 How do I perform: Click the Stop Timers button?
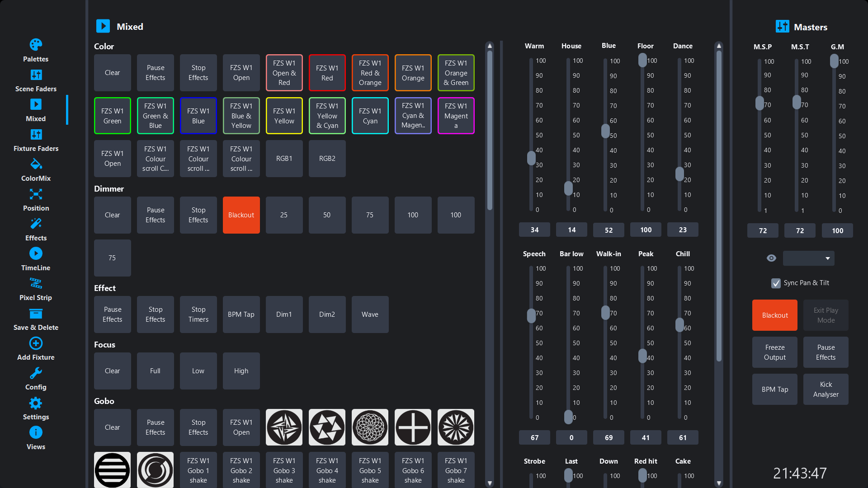(198, 314)
